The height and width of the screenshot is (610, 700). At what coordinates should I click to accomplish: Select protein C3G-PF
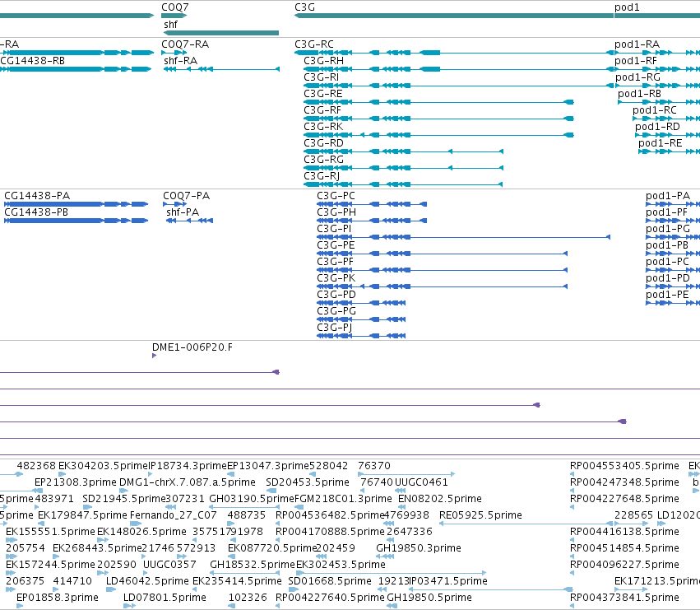[336, 262]
